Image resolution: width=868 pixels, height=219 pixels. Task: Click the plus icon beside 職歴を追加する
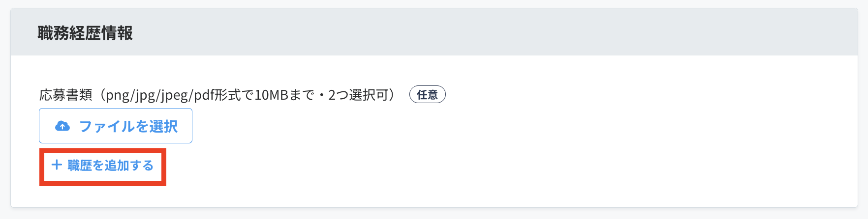57,165
